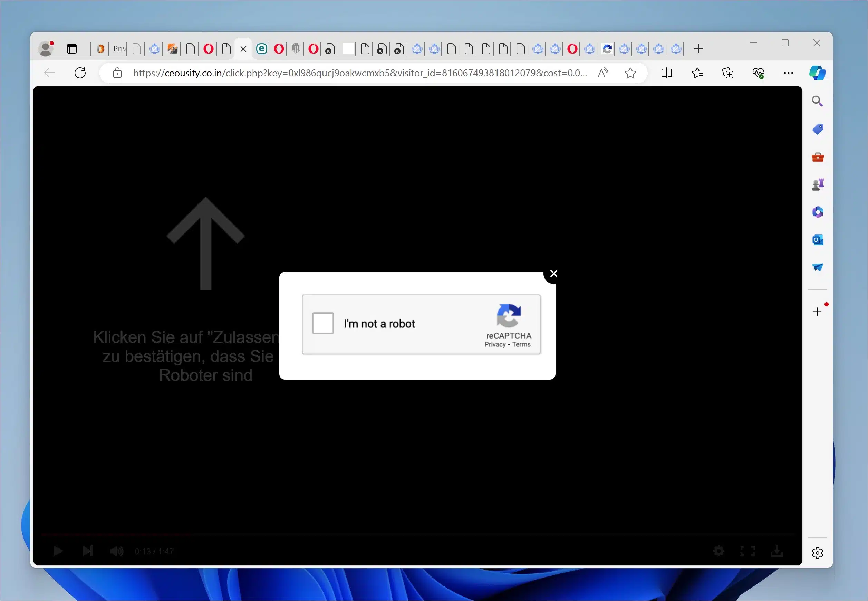
Task: Open the Favorites list
Action: pos(697,73)
